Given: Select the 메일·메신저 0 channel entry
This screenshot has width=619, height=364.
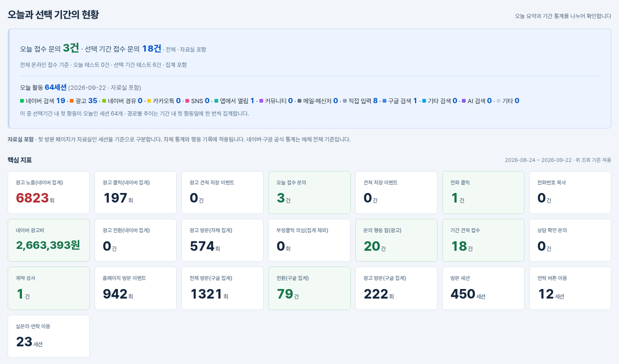Looking at the screenshot, I should (x=318, y=101).
